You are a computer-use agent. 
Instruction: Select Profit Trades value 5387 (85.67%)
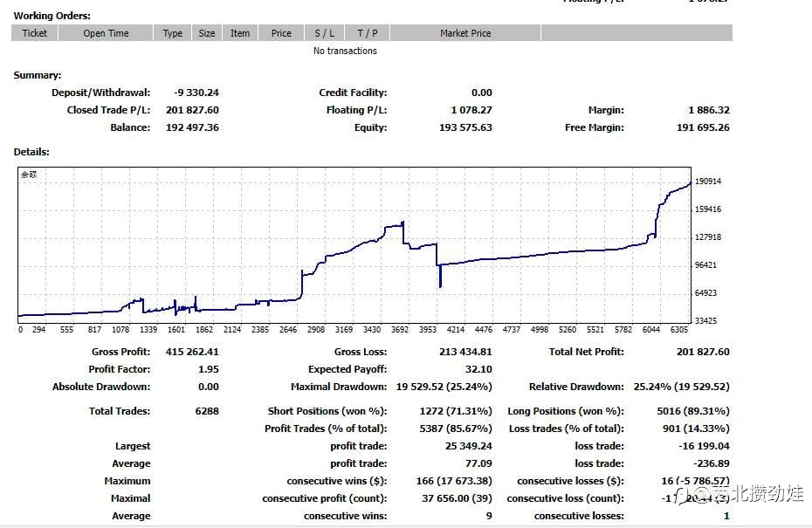456,429
